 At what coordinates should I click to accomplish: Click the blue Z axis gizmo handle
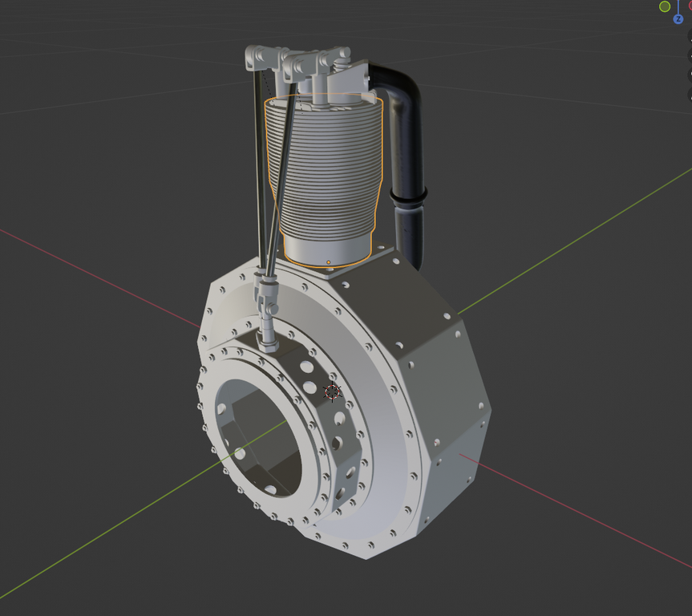pos(678,18)
